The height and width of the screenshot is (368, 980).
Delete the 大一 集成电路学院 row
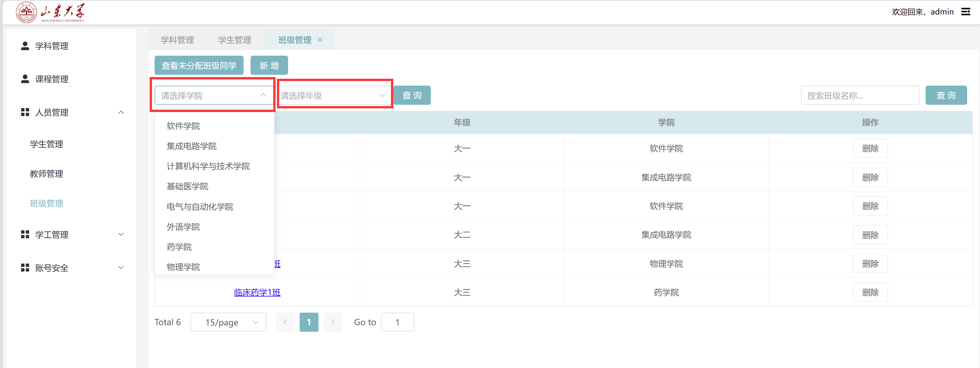click(x=871, y=177)
